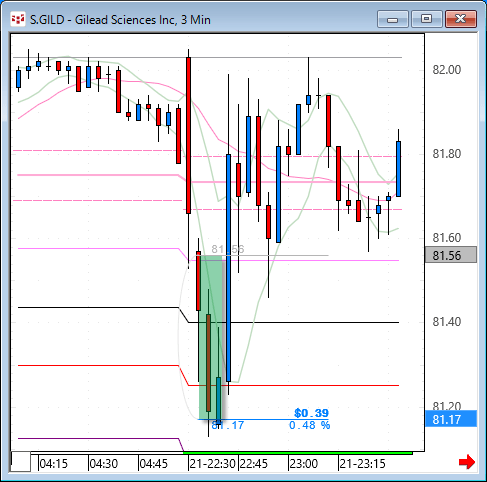Click the small box at time axis start

pyautogui.click(x=21, y=462)
